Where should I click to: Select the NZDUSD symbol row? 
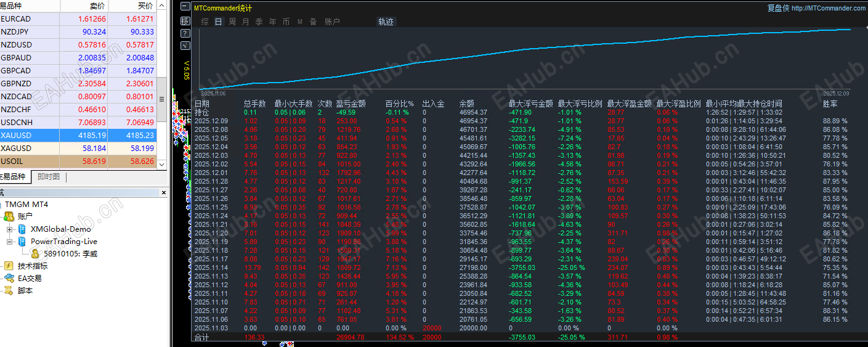click(x=78, y=45)
